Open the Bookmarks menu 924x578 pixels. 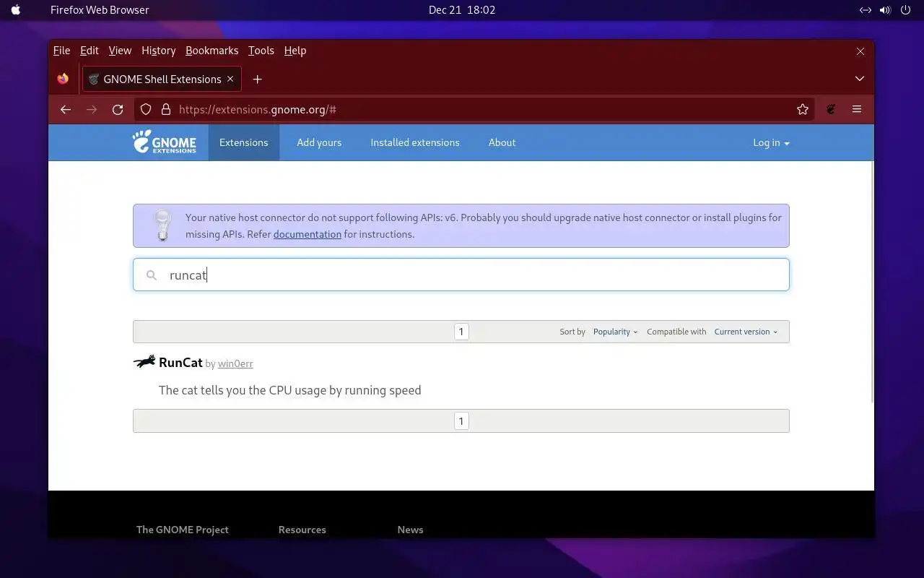click(212, 51)
